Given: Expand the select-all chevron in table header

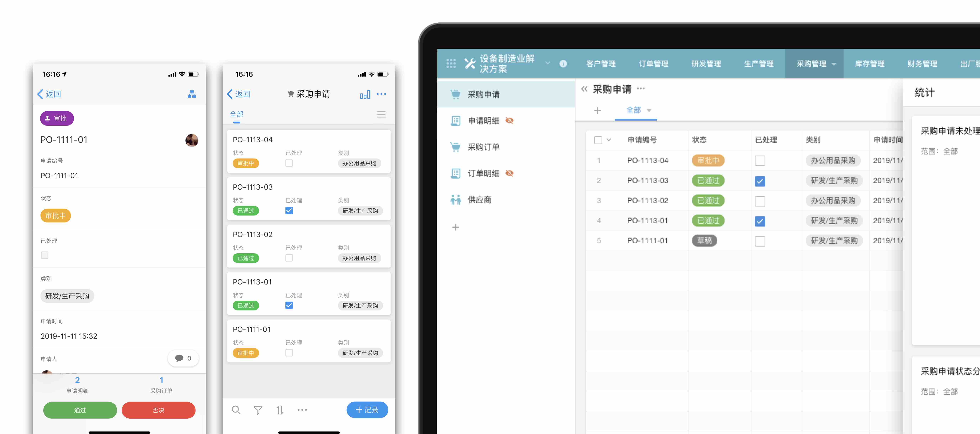Looking at the screenshot, I should pos(609,140).
